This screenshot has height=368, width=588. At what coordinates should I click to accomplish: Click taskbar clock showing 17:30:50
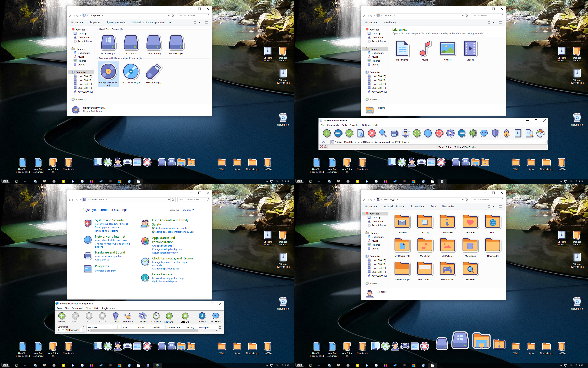point(285,365)
